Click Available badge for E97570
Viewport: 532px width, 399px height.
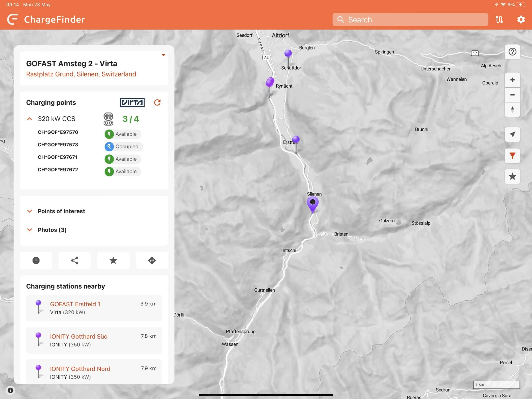coord(123,134)
